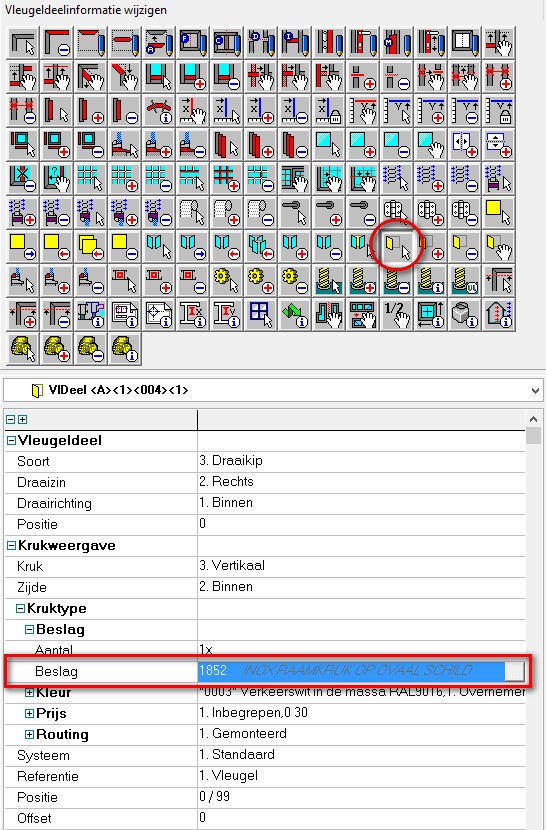546x830 pixels.
Task: Click the gray cube info icon
Action: click(x=464, y=314)
